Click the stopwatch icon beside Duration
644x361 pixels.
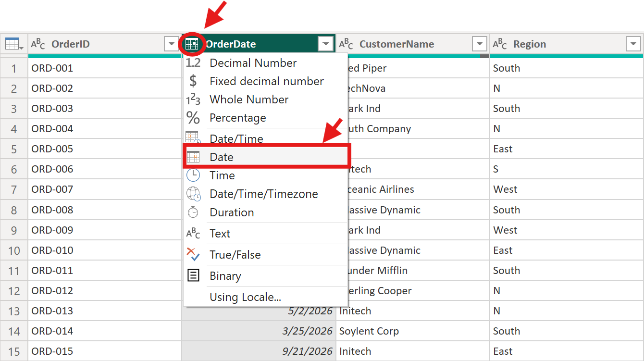pos(193,212)
